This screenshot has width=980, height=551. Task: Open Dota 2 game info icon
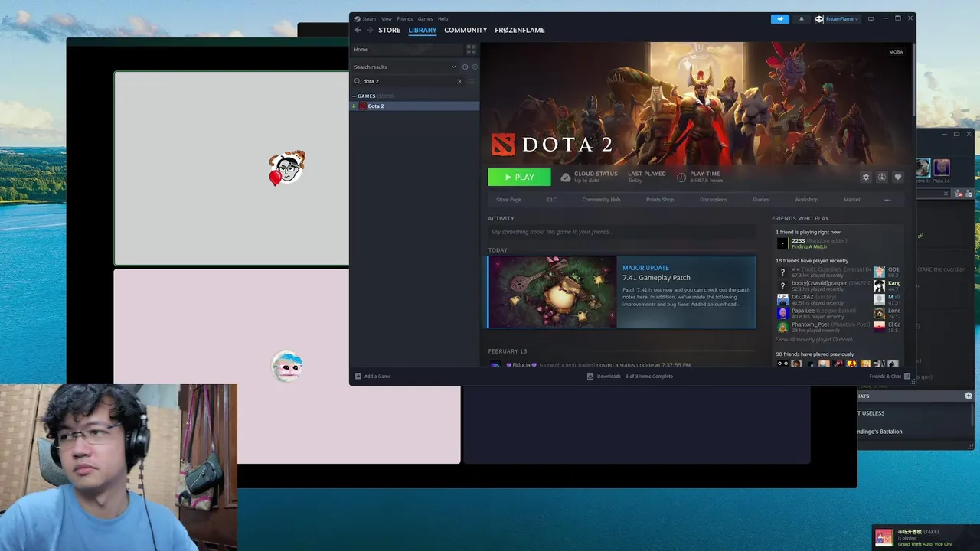(882, 177)
